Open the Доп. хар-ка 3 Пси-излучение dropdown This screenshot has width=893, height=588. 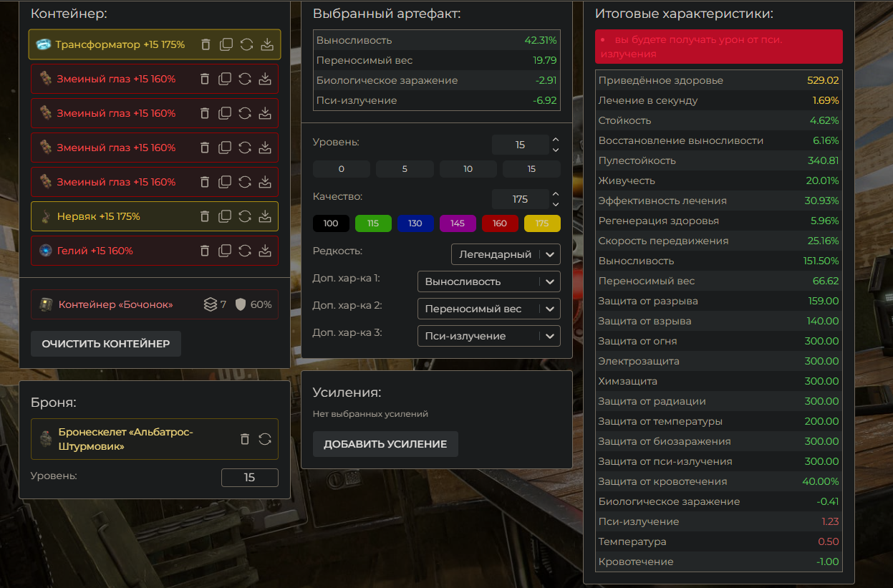(x=488, y=336)
